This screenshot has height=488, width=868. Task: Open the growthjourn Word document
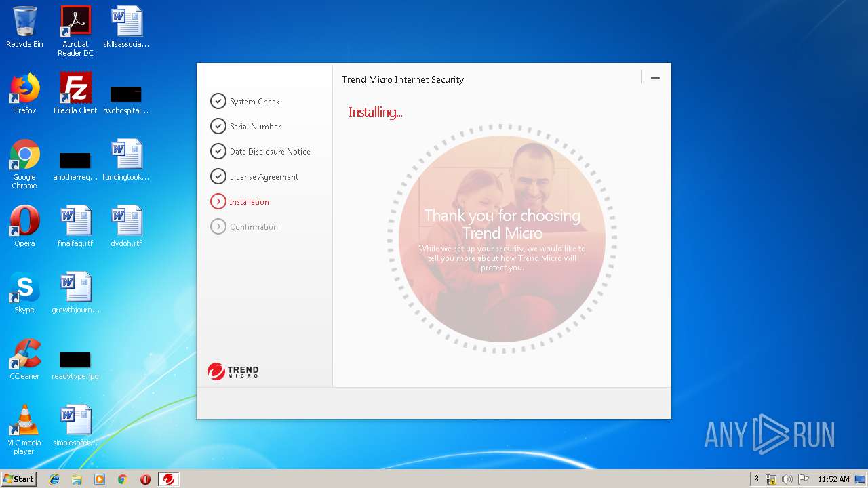pos(75,293)
